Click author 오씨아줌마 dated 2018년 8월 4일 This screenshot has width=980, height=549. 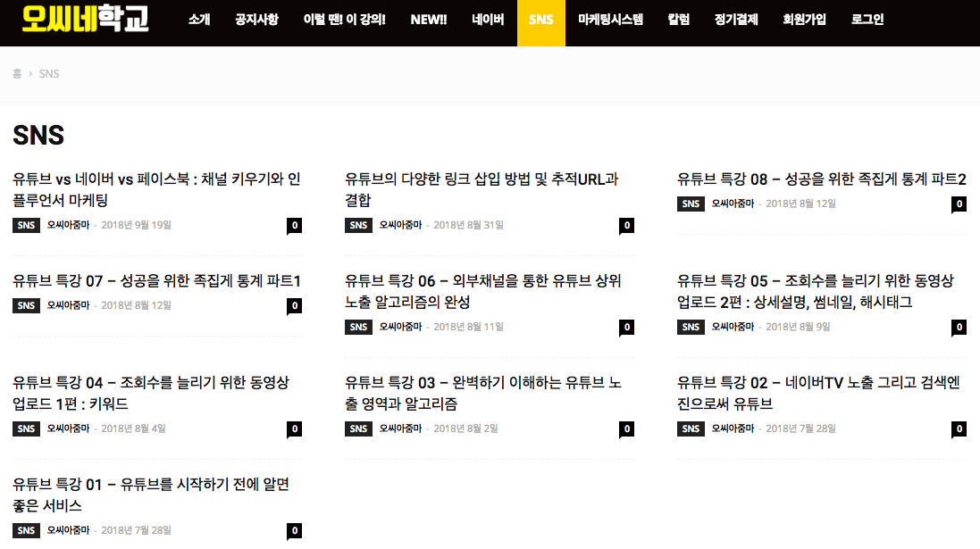(x=68, y=428)
